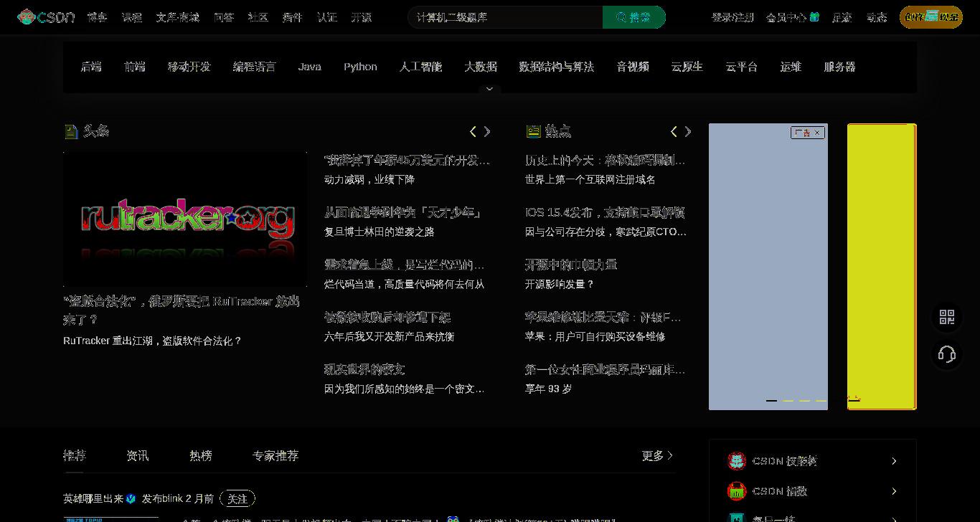This screenshot has width=980, height=522.
Task: Open the iOS 15.4 release hot article
Action: [605, 212]
